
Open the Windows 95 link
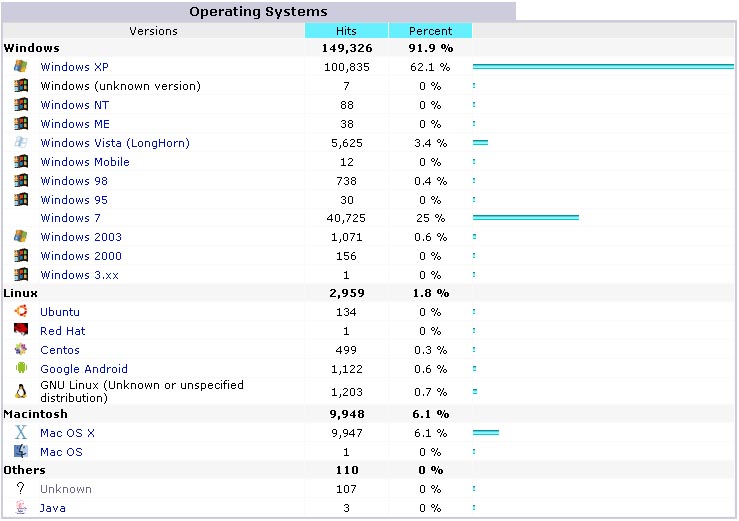pos(74,200)
